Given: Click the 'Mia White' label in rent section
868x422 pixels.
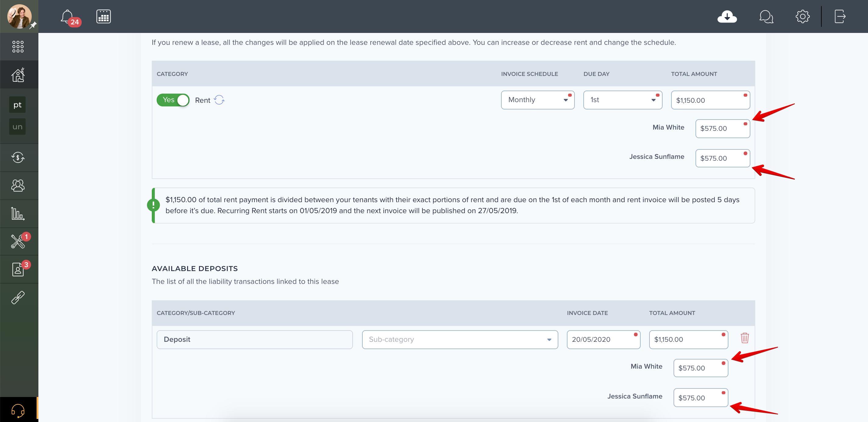Looking at the screenshot, I should [668, 127].
